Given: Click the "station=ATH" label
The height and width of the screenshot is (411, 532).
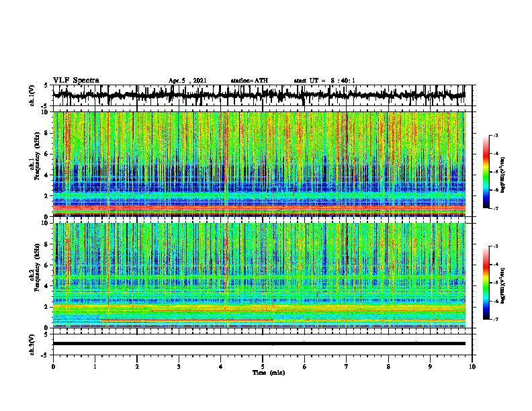Looking at the screenshot, I should pyautogui.click(x=249, y=81).
